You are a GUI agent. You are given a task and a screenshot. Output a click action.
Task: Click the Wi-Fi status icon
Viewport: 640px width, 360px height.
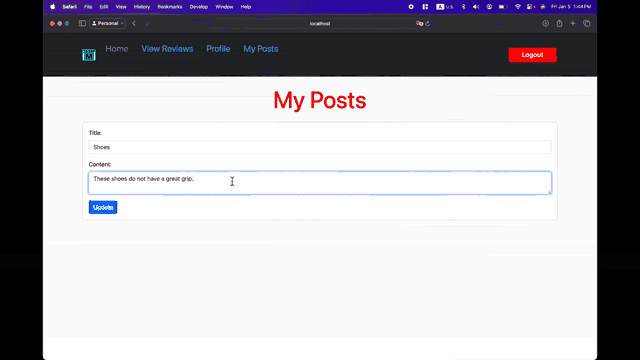[518, 7]
